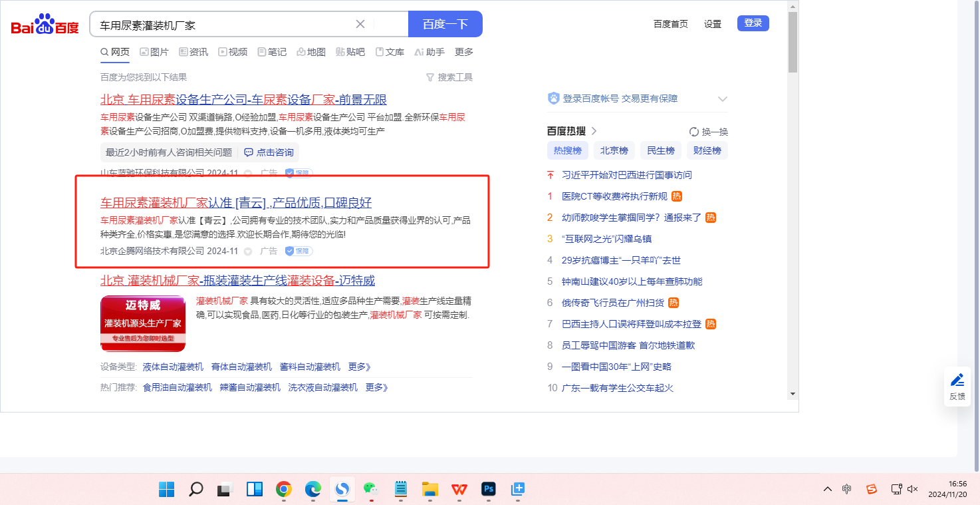Open 液体自动灌装机 device type link
Screen dimensions: 980x505
[x=173, y=367]
